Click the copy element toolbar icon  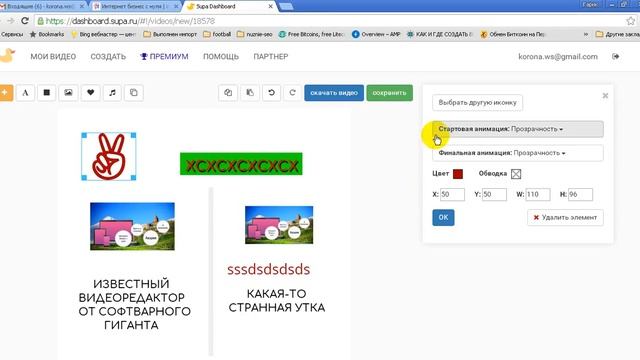[228, 93]
